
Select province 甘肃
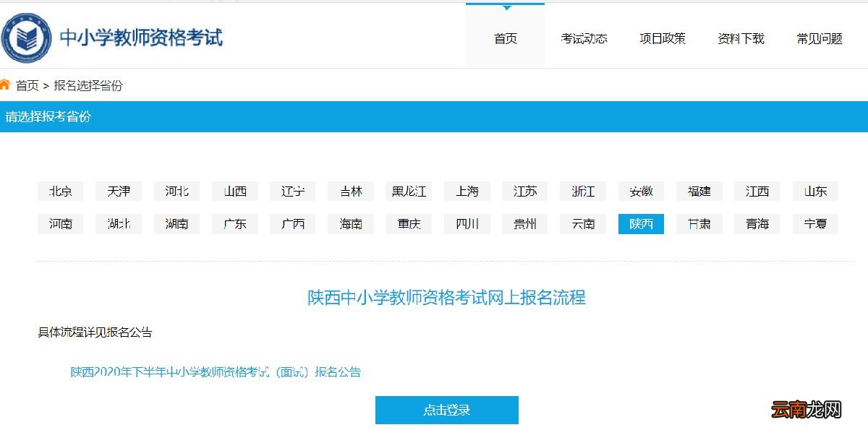point(699,224)
